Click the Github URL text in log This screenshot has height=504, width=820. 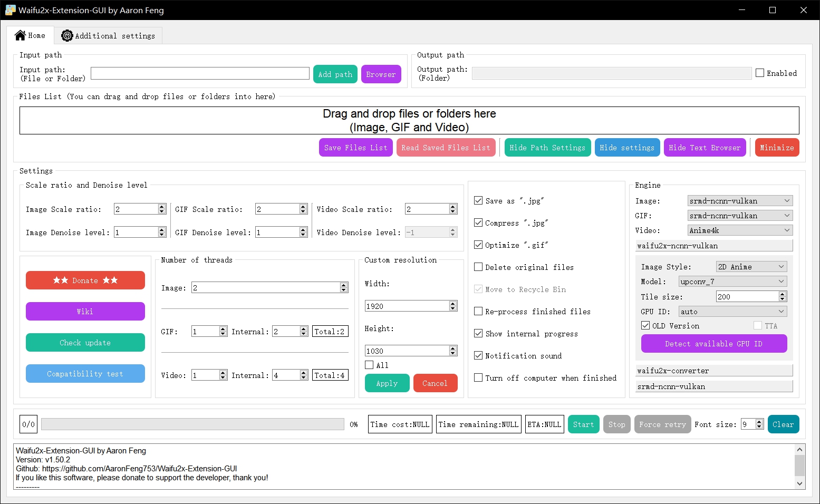139,469
